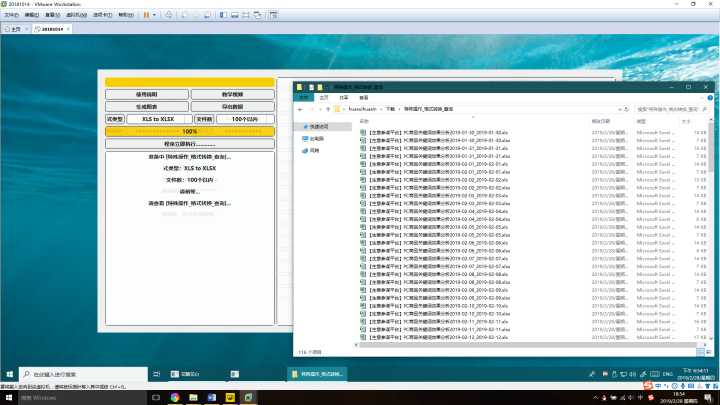Open the dropdown arrow beside the pause icon

(x=154, y=15)
